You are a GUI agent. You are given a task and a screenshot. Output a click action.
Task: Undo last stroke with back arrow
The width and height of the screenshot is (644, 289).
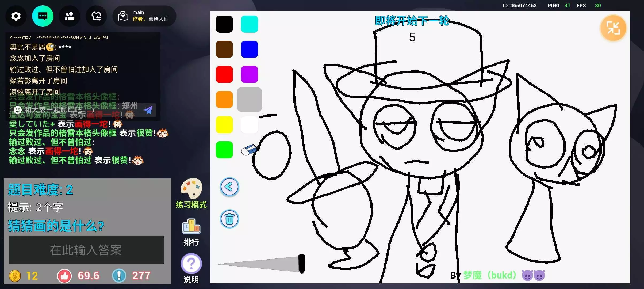tap(229, 187)
